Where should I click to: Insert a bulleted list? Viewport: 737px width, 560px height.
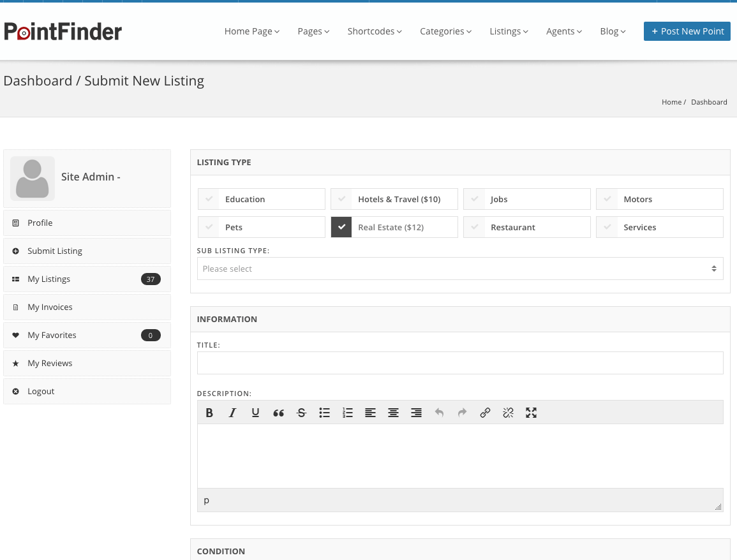coord(324,413)
